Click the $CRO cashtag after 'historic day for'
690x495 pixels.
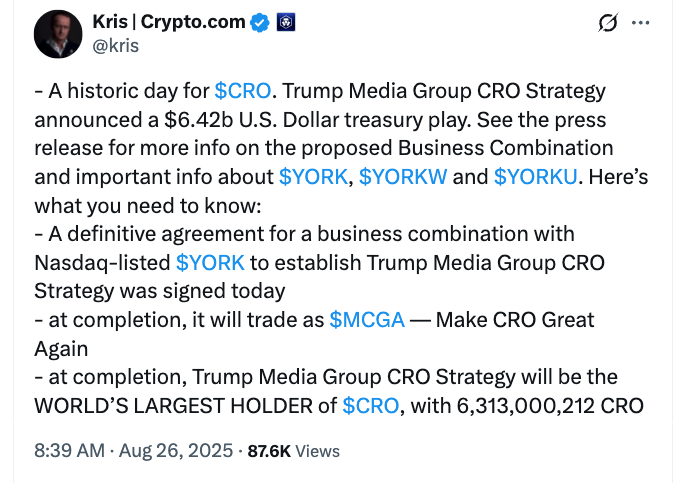(242, 91)
